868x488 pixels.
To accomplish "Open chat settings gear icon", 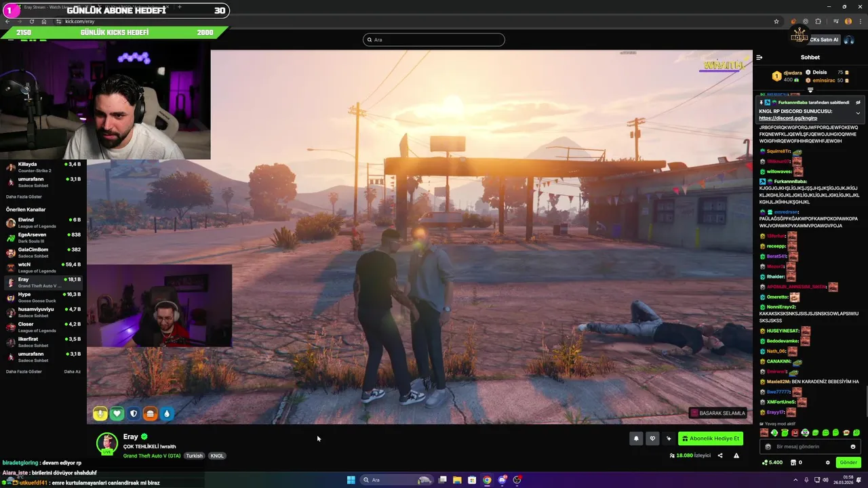I will pos(827,462).
